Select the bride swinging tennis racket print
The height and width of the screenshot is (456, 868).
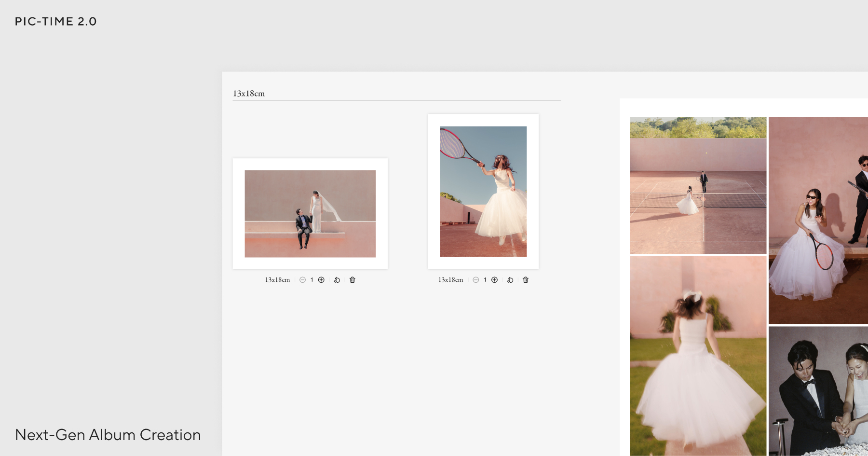(483, 192)
